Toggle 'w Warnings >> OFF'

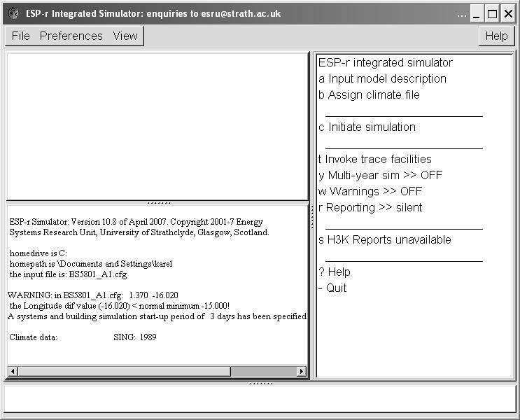coord(370,191)
